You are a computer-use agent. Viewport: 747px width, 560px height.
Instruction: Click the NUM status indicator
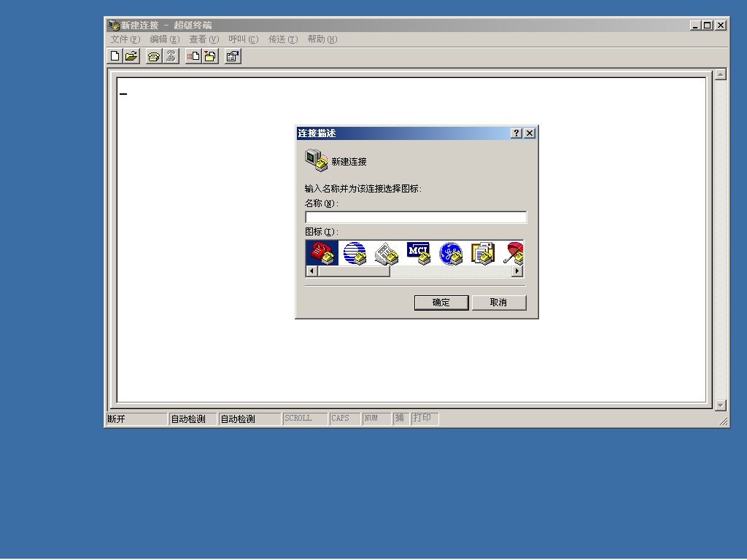(x=376, y=419)
